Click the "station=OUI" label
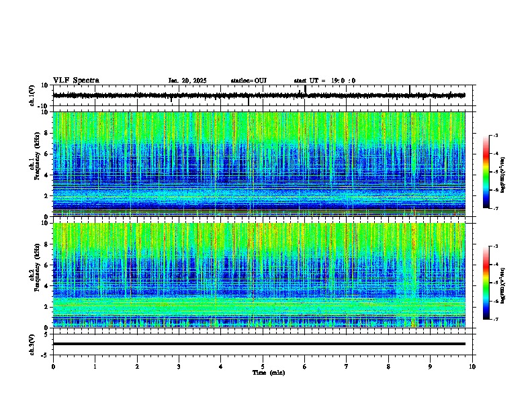532x411 pixels. (249, 81)
